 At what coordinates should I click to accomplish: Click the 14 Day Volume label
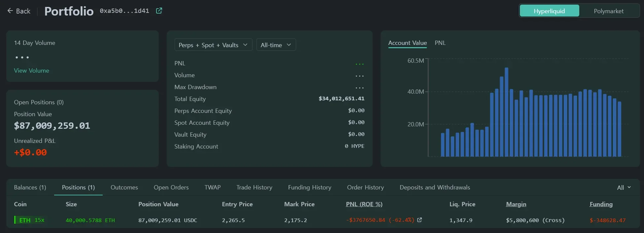tap(35, 43)
